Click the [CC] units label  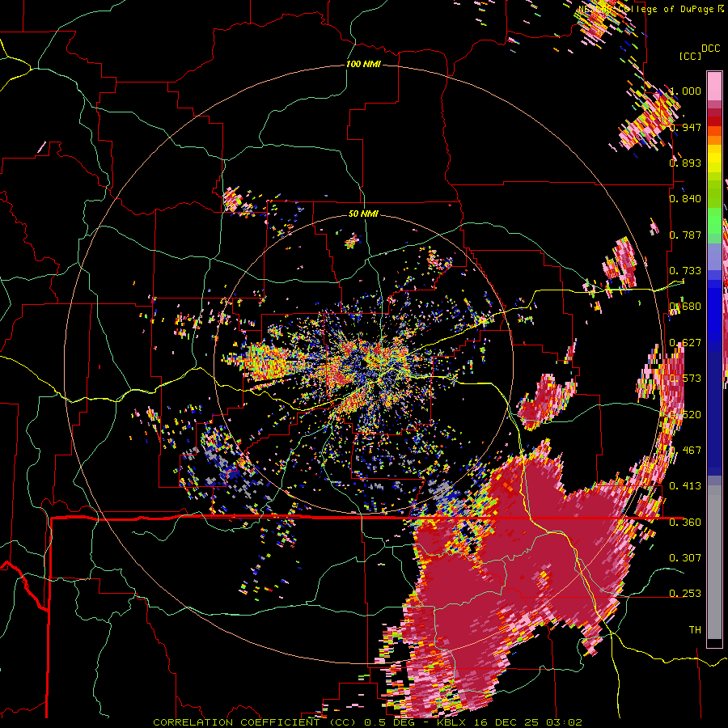pyautogui.click(x=690, y=56)
